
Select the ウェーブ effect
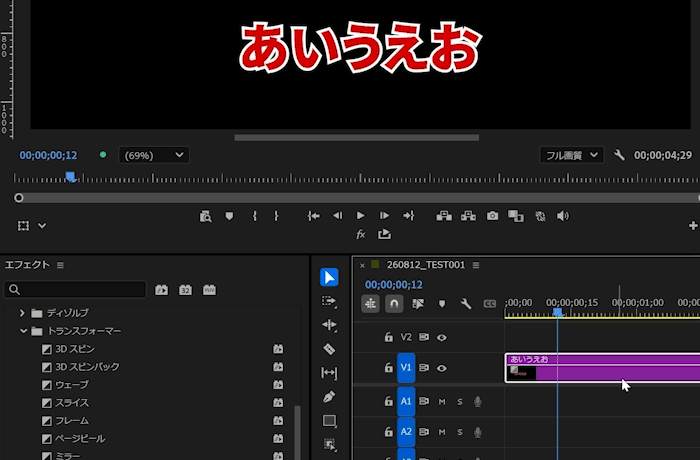coord(71,385)
